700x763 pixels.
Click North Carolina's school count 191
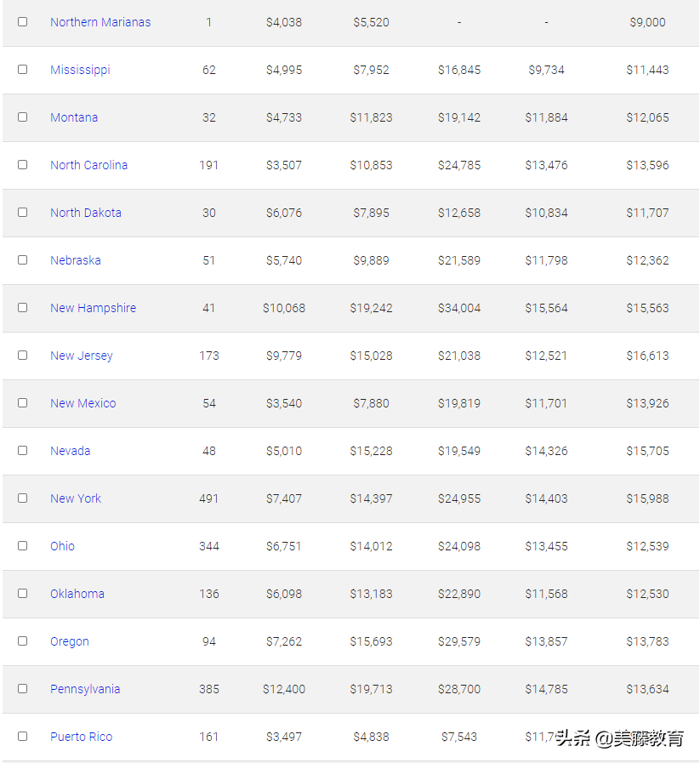[x=209, y=165]
